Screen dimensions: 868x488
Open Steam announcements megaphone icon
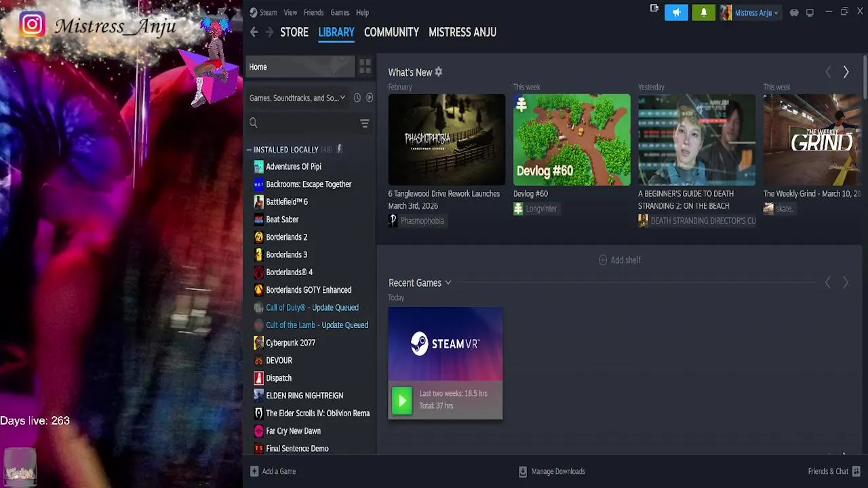[676, 12]
